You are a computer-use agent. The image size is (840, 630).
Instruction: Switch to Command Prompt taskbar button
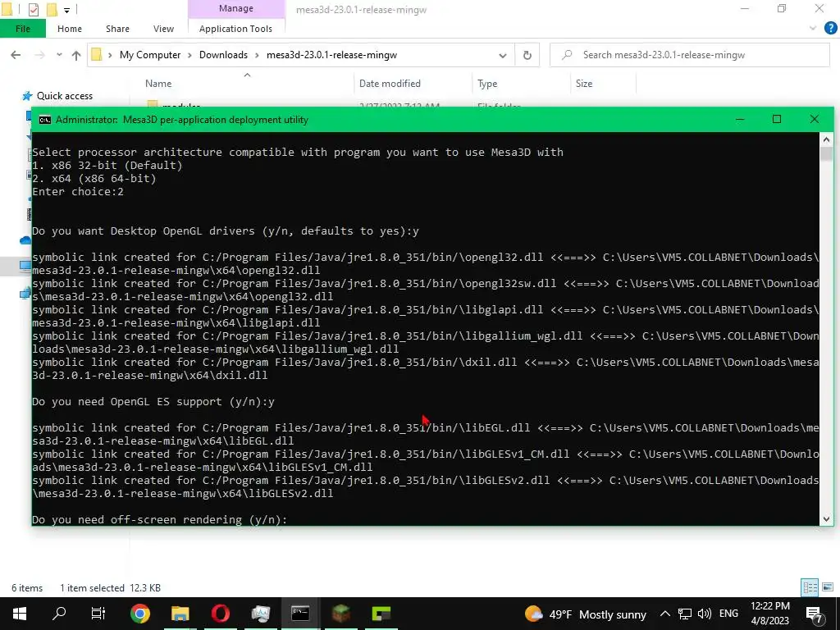(x=300, y=614)
